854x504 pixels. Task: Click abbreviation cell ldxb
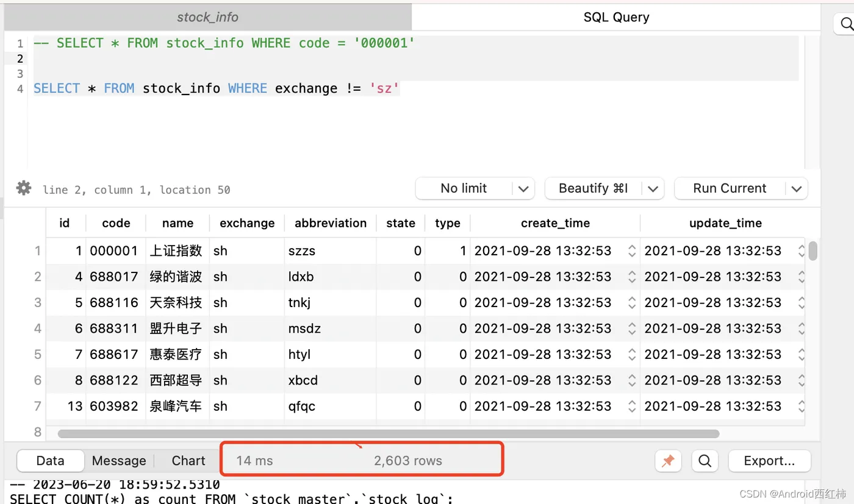coord(330,277)
